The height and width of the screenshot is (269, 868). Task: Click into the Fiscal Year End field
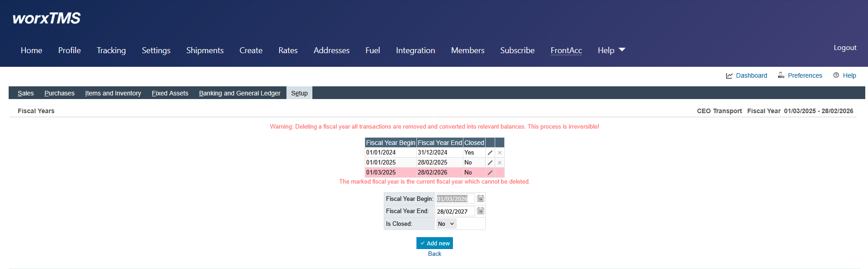coord(455,211)
